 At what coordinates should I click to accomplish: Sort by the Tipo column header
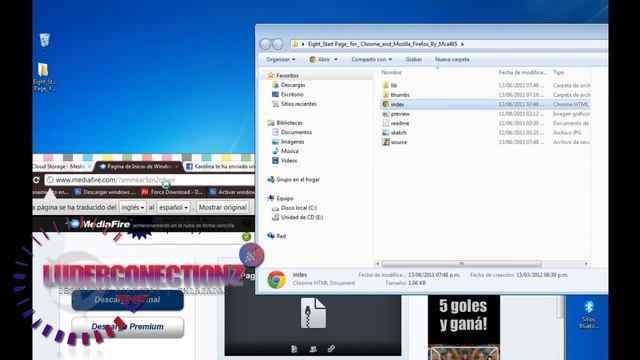coord(558,72)
